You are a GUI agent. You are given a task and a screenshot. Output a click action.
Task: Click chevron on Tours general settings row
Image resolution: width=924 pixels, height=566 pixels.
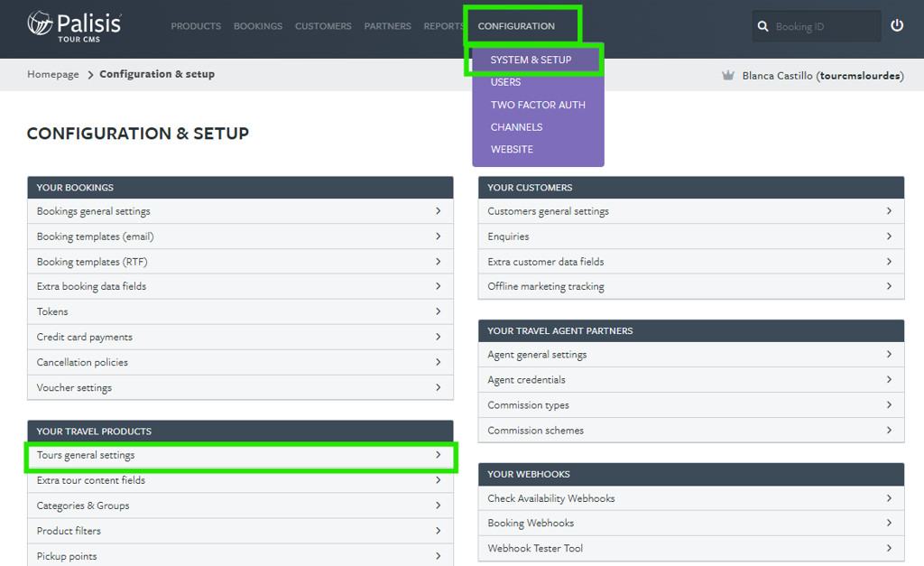pyautogui.click(x=438, y=455)
